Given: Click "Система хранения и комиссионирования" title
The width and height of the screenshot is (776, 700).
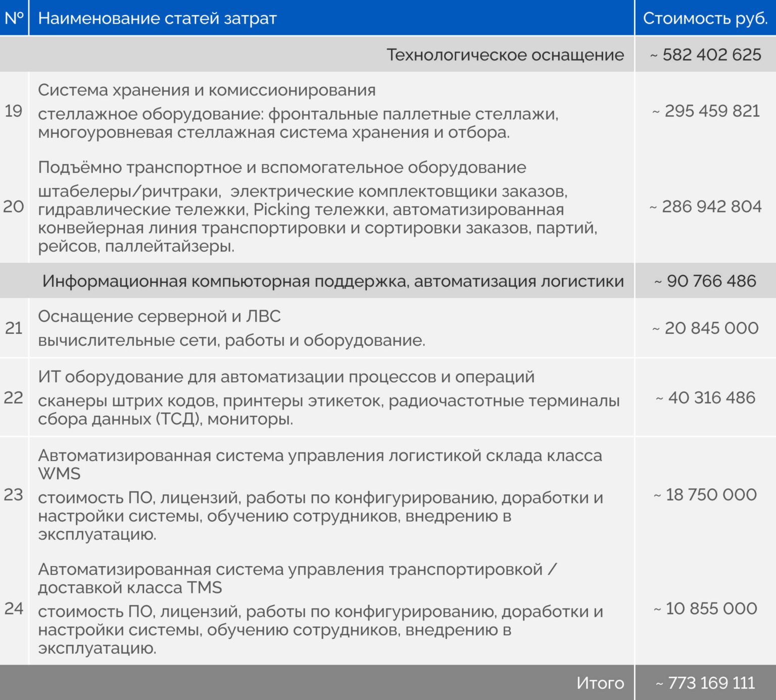Looking at the screenshot, I should [x=207, y=90].
